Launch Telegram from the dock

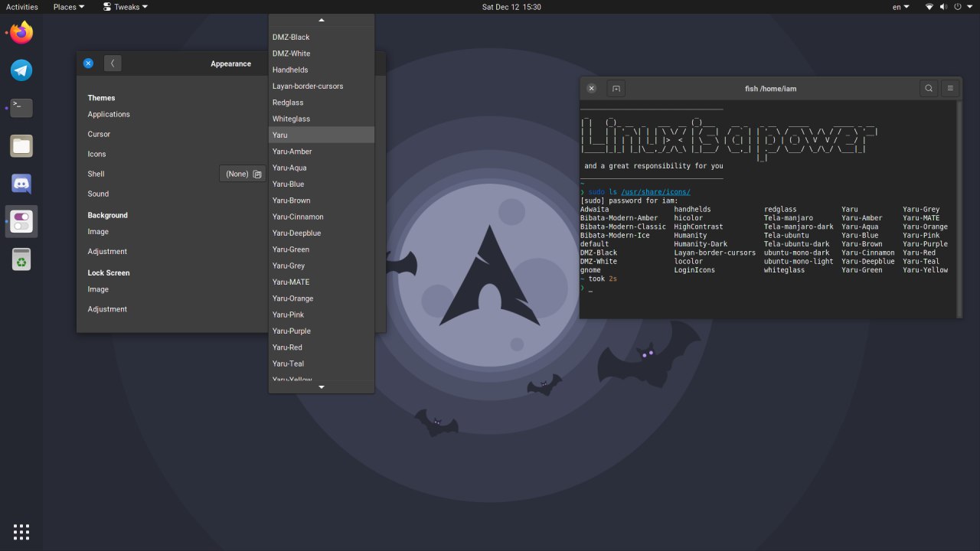[21, 70]
